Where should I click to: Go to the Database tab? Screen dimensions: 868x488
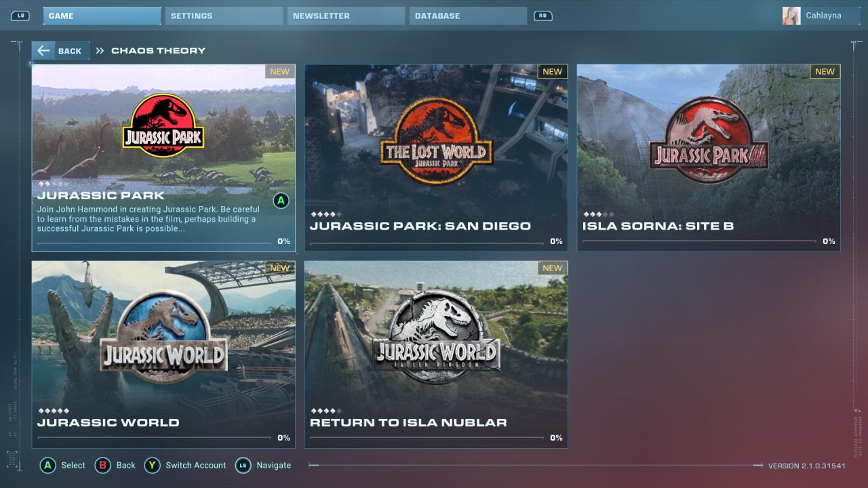468,16
